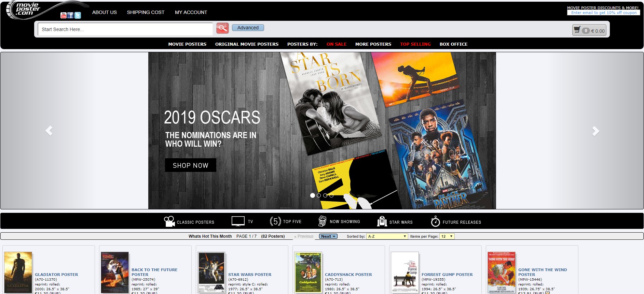
Task: Open the My Account page
Action: tap(191, 12)
